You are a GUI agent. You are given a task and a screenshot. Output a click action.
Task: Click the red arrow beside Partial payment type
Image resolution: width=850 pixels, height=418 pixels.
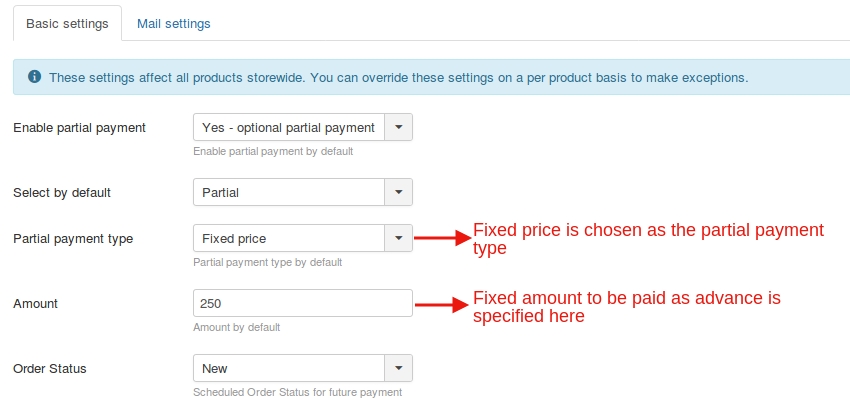442,238
